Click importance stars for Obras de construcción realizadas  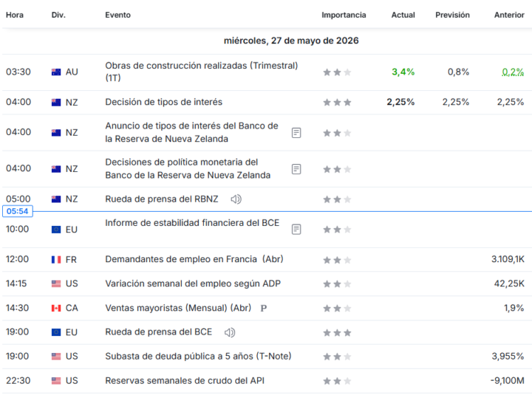[x=337, y=72]
